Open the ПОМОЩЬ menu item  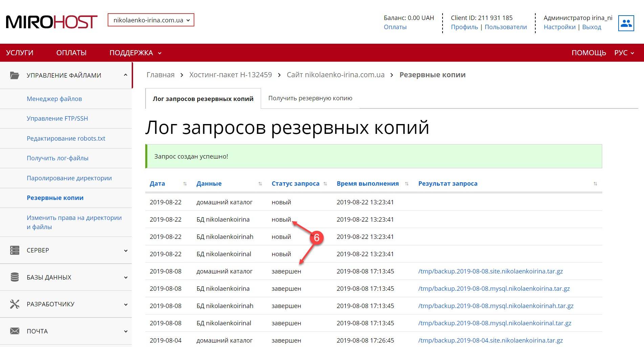(x=589, y=53)
